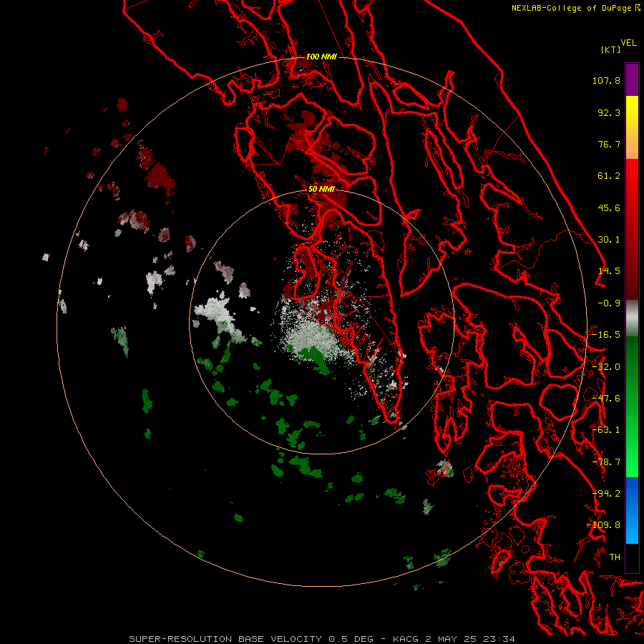
Task: Click the -94.2 velocity scale value
Action: 606,494
